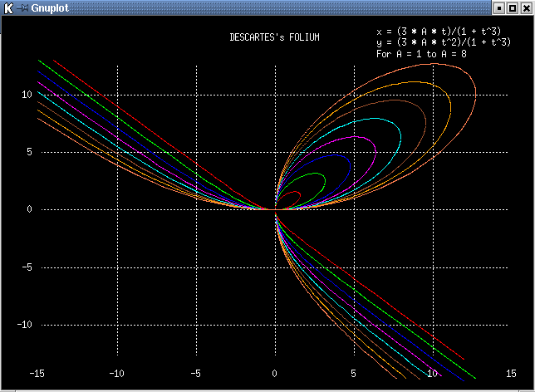535x392 pixels.
Task: Click the x-axis label 0
Action: pos(275,374)
